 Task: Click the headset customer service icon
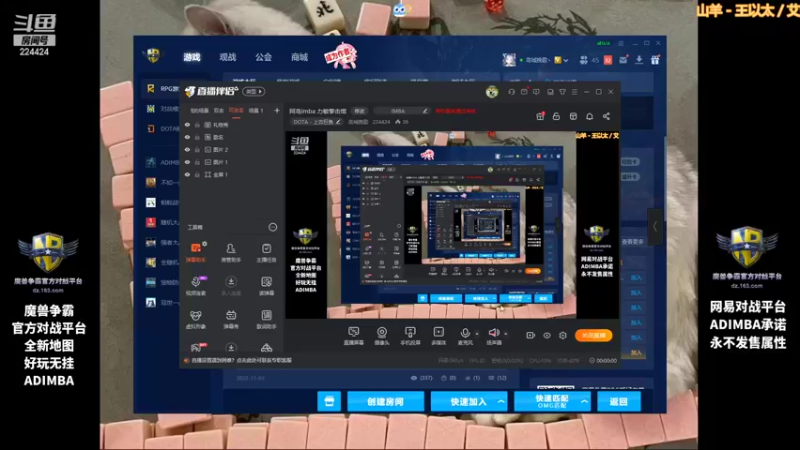coord(511,92)
